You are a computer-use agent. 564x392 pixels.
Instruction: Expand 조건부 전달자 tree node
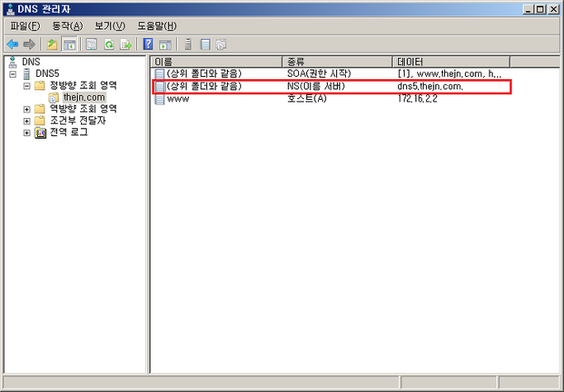pyautogui.click(x=26, y=121)
